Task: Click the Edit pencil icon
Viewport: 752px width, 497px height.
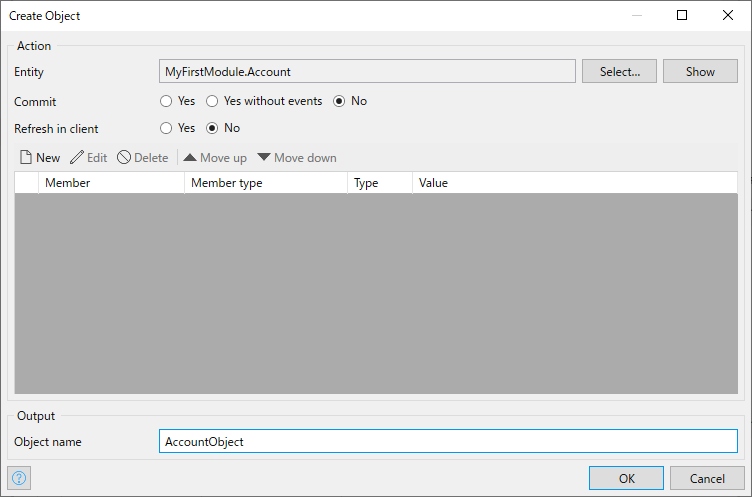Action: pos(77,157)
